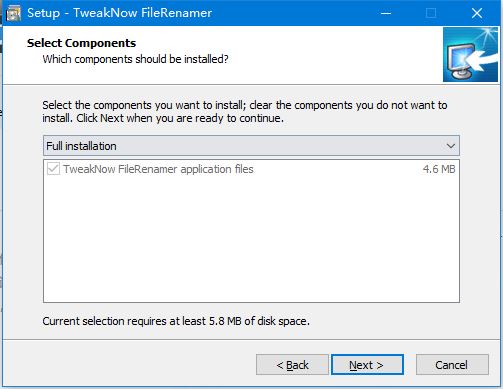Viewport: 503px width, 389px height.
Task: Select the TweakNow FileRenamer application files label
Action: (x=158, y=169)
